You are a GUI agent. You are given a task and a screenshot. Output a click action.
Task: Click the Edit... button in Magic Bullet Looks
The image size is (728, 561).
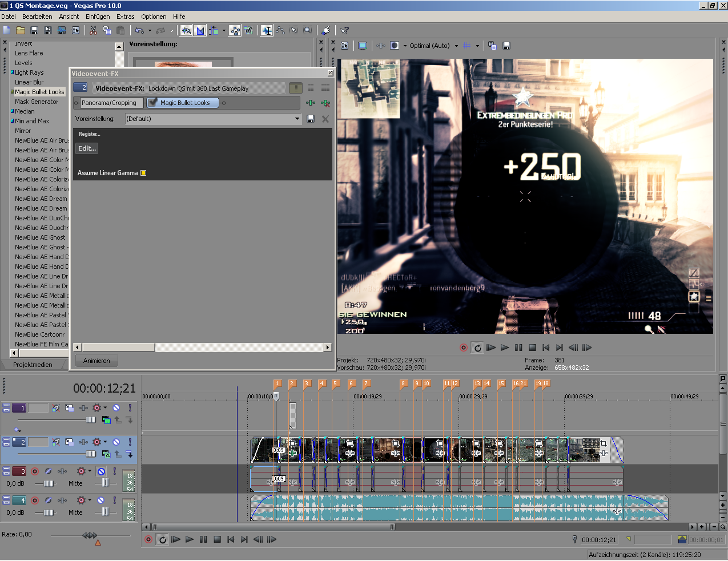tap(87, 148)
